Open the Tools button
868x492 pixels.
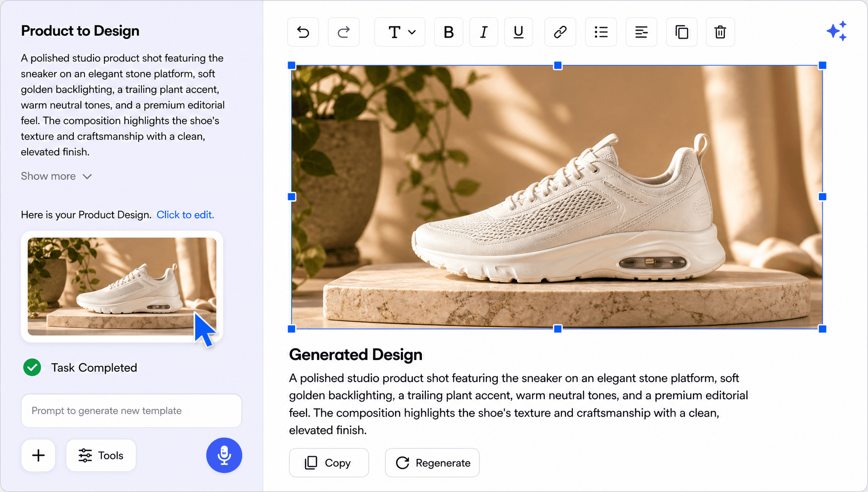click(101, 455)
